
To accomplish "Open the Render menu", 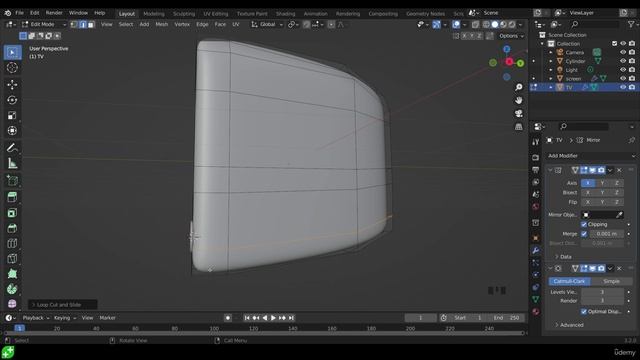I will (54, 13).
